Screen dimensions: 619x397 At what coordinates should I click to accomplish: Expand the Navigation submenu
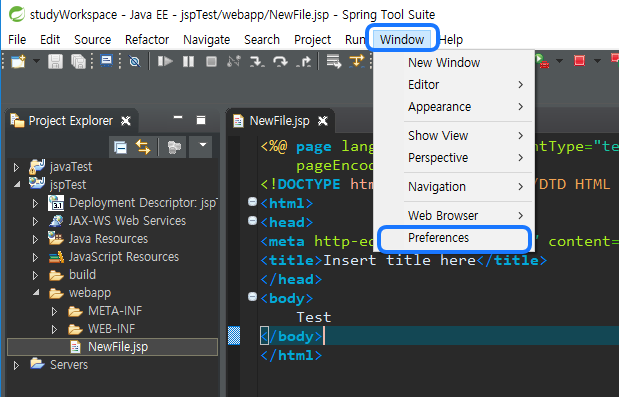454,186
